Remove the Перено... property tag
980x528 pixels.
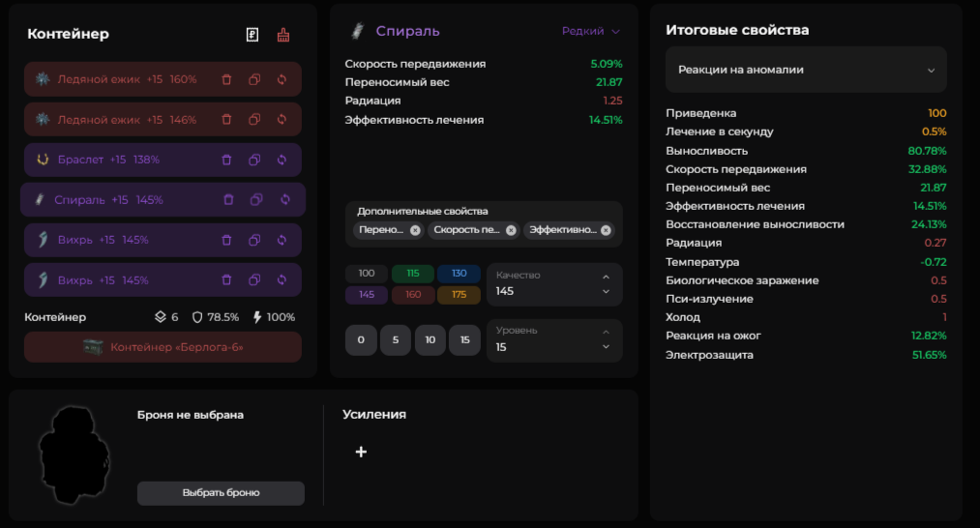click(415, 230)
